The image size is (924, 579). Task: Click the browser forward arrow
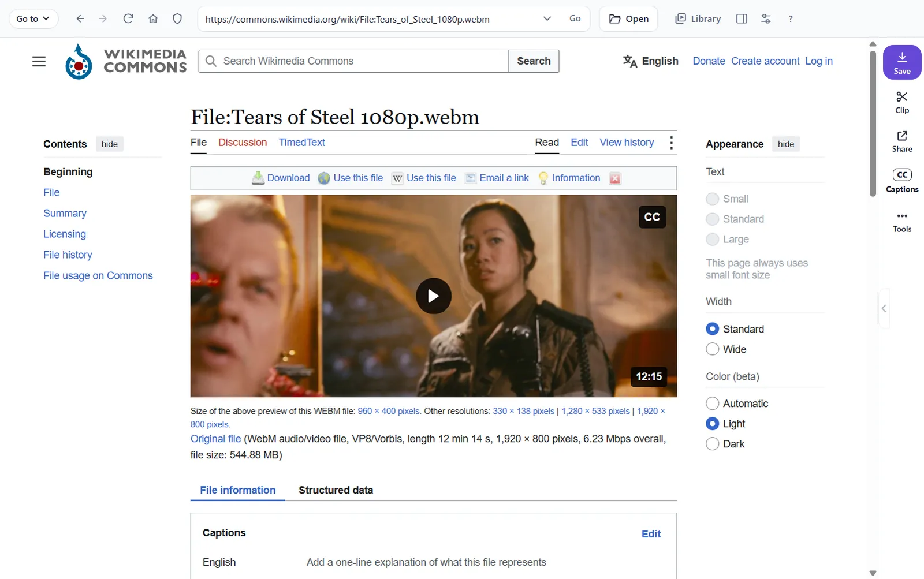(103, 18)
